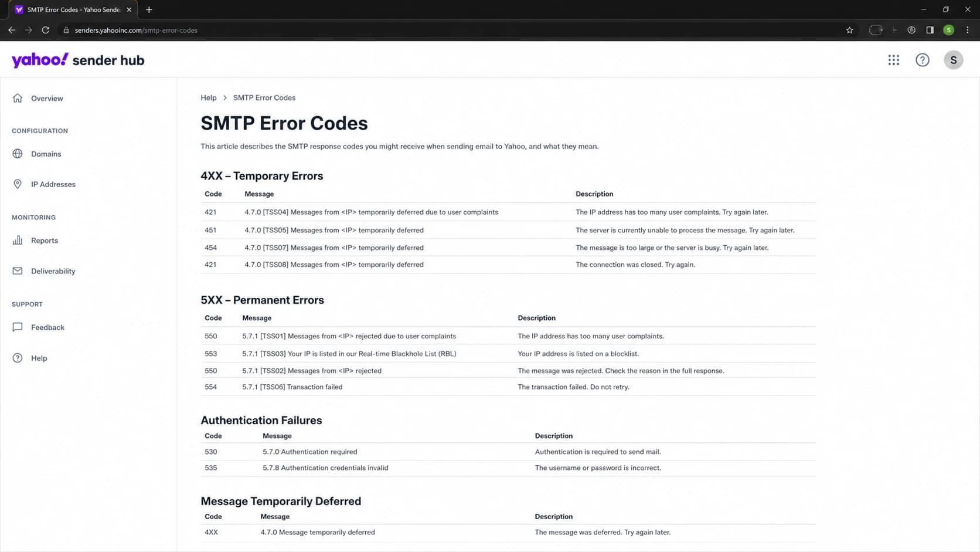Image resolution: width=980 pixels, height=552 pixels.
Task: Open Overview in the sidebar
Action: tap(47, 98)
